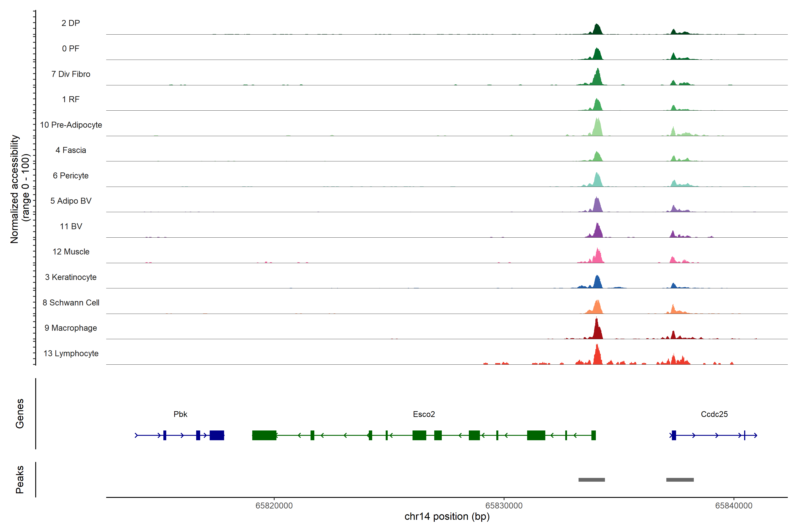The image size is (798, 532).
Task: Click the Pbk gene label
Action: click(x=180, y=414)
